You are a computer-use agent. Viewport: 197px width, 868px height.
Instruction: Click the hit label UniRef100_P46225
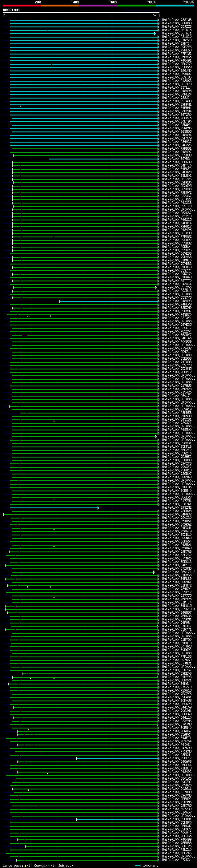(177, 220)
